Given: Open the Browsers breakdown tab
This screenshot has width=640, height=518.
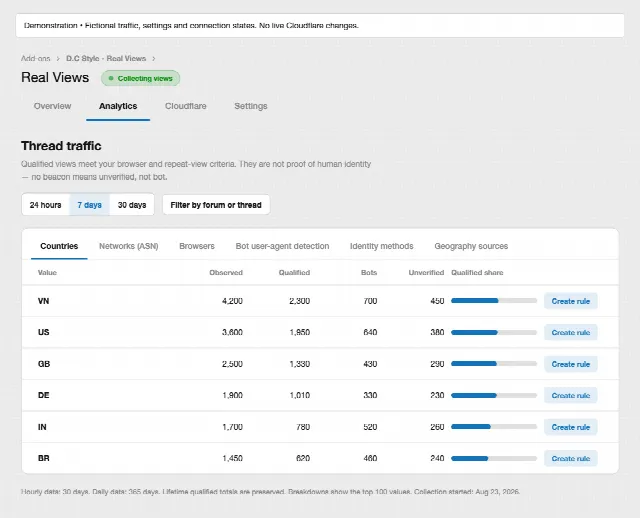Looking at the screenshot, I should click(x=197, y=246).
